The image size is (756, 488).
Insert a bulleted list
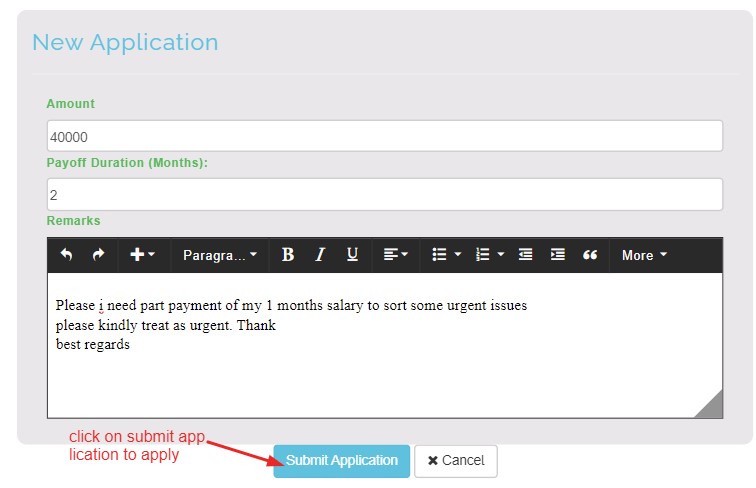click(439, 255)
